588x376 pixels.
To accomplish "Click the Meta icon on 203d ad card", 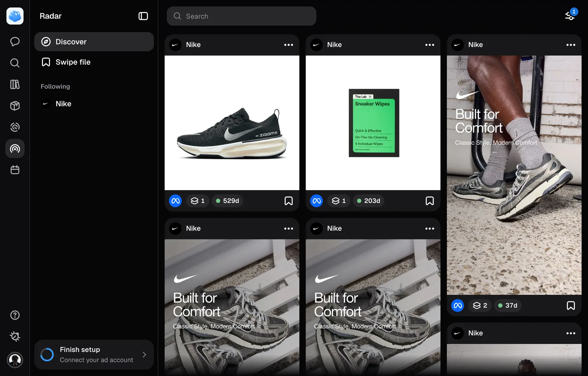I will click(316, 201).
